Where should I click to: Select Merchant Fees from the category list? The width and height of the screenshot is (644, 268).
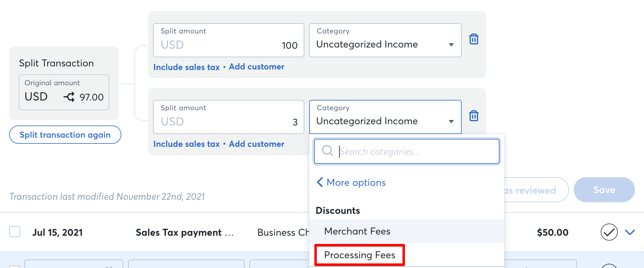(357, 231)
